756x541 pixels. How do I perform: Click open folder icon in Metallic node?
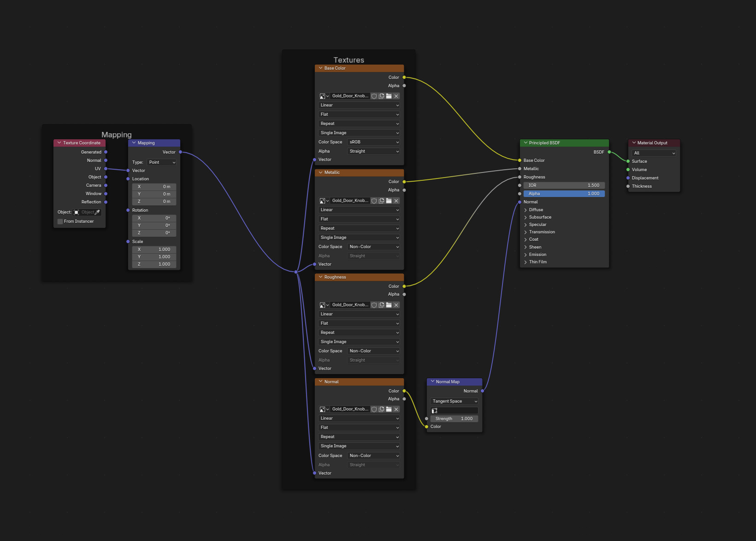389,201
